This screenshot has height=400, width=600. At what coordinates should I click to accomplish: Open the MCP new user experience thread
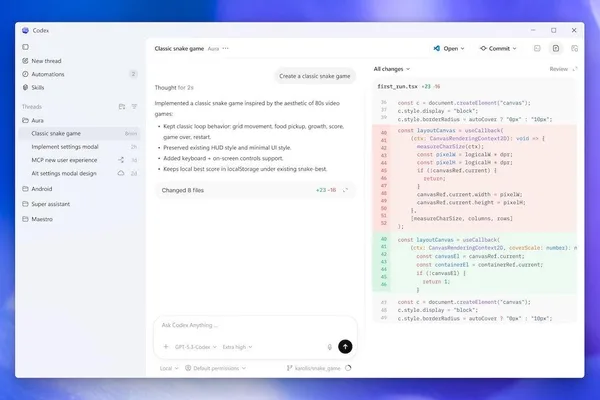[x=80, y=160]
